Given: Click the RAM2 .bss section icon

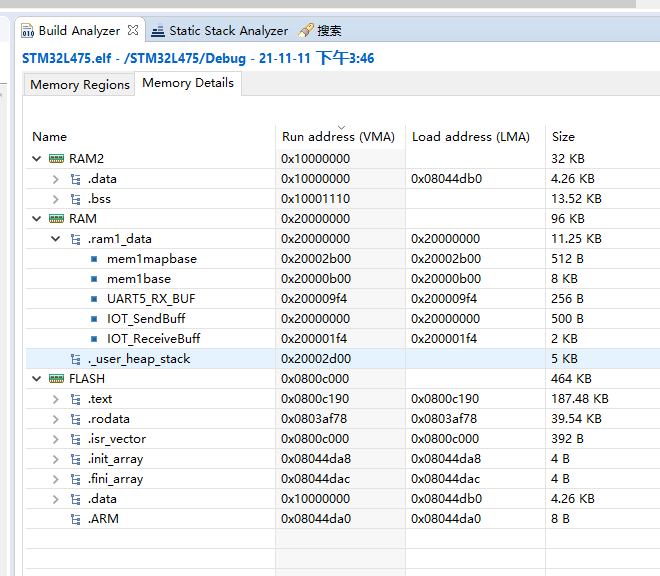Looking at the screenshot, I should point(76,199).
